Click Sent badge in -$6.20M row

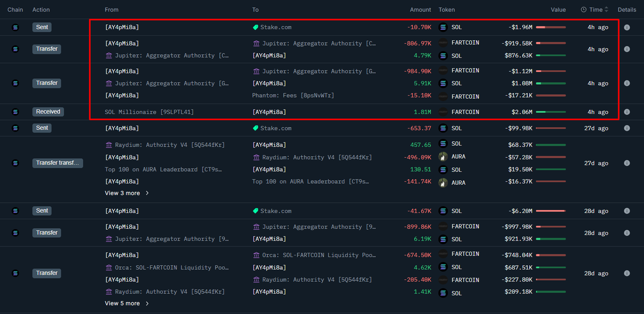(x=42, y=211)
